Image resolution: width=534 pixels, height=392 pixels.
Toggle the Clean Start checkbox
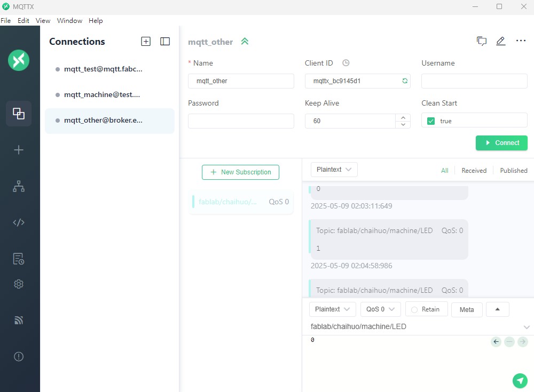431,121
